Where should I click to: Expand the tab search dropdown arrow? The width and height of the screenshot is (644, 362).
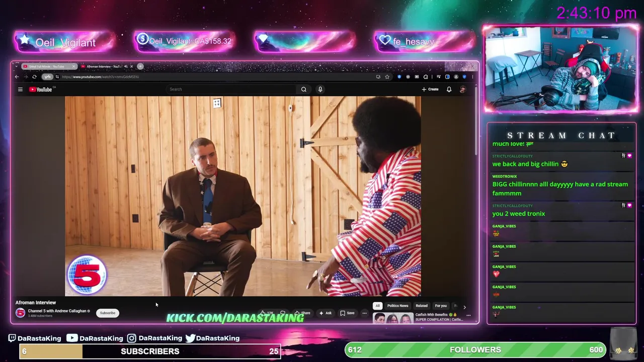(x=17, y=66)
